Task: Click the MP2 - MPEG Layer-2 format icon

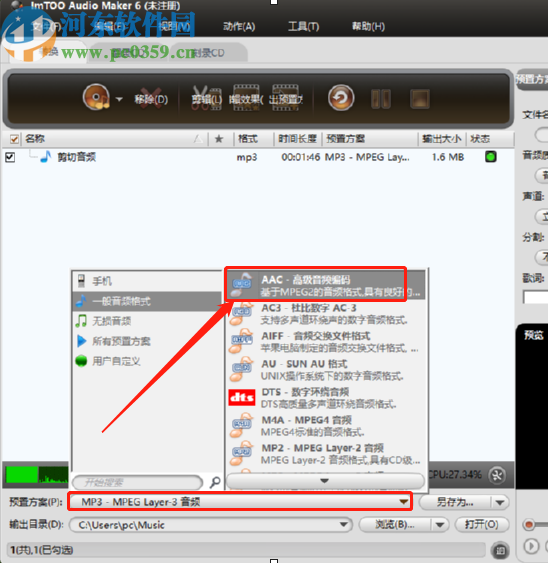Action: [x=241, y=453]
